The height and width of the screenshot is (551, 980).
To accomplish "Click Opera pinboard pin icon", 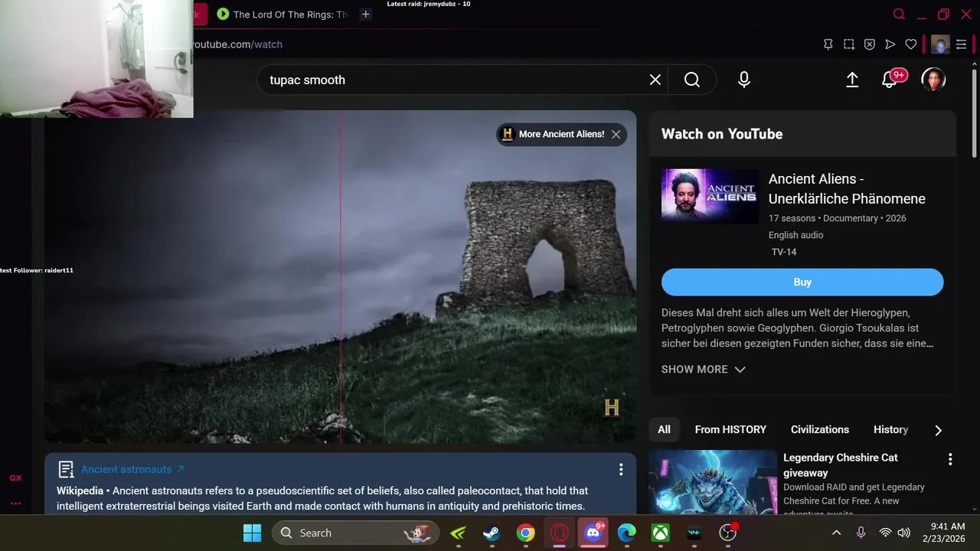I will click(828, 44).
